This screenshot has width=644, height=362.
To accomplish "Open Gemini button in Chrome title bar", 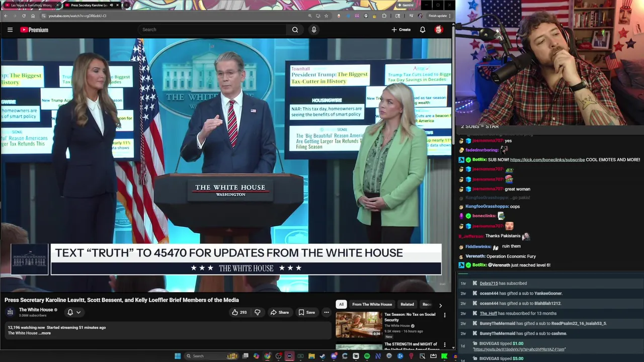I will (x=406, y=5).
